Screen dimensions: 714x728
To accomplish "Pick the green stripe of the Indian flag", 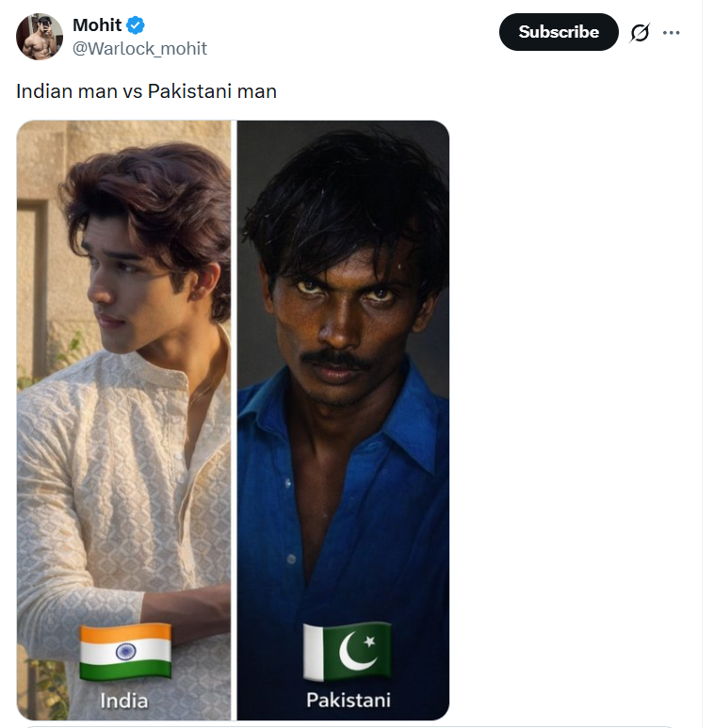I will (x=125, y=671).
